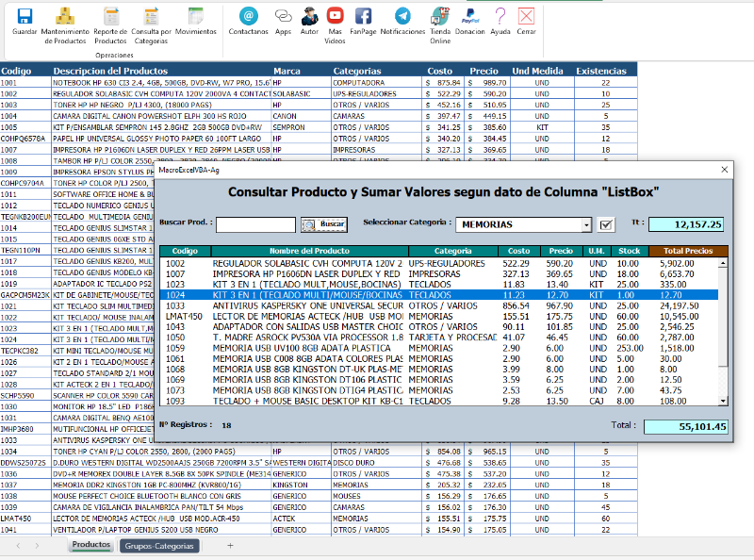Click sheet cell SOLABASIC brand
This screenshot has width=754, height=560.
point(301,94)
